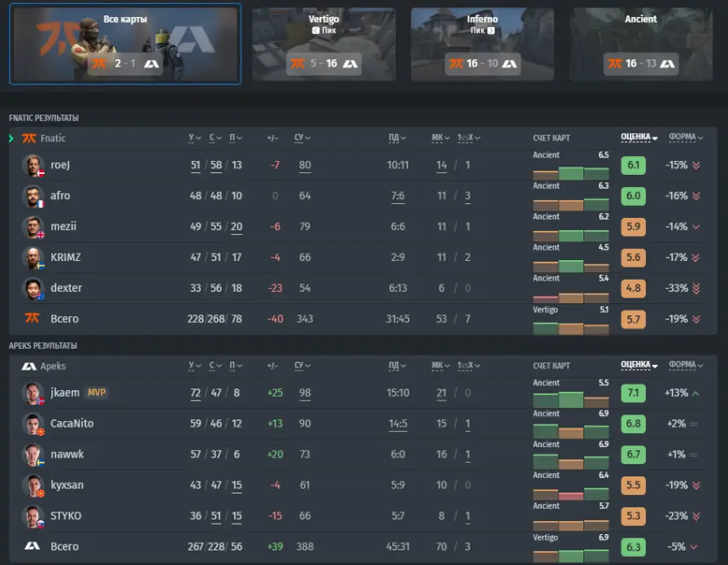The image size is (728, 565).
Task: Sort Fnatic table by 1vsX column
Action: point(469,137)
